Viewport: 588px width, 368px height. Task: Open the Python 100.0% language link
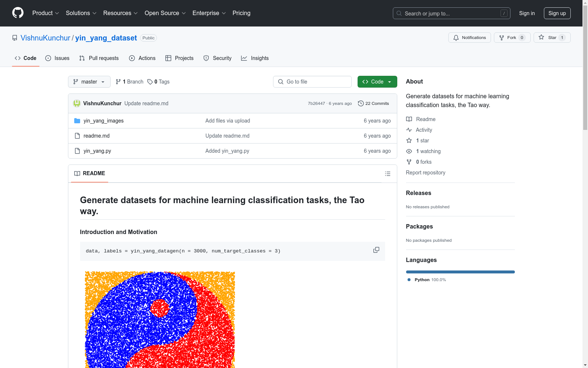(x=427, y=280)
